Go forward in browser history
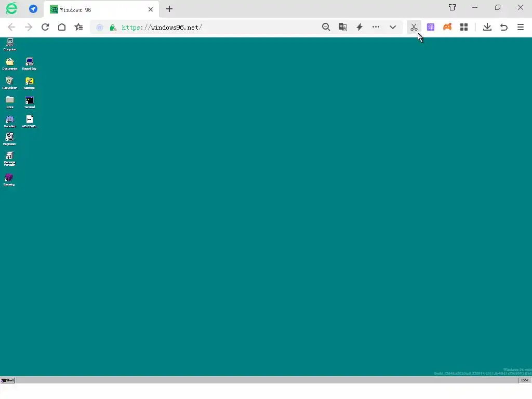The height and width of the screenshot is (399, 532). 29,27
